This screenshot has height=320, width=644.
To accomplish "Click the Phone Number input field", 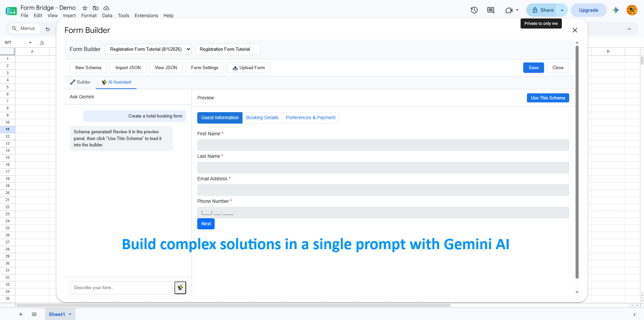I will tap(383, 213).
